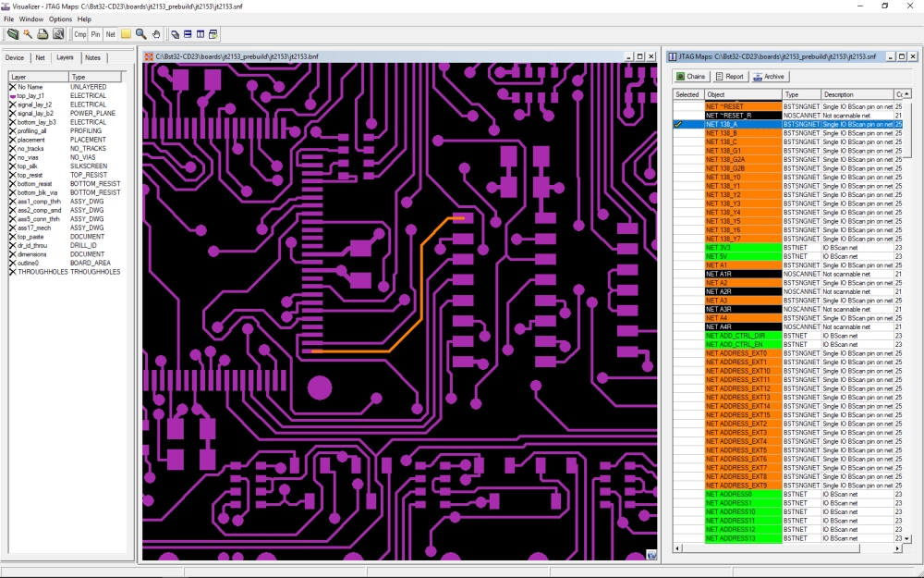This screenshot has height=578, width=924.
Task: Toggle the THROUGHHOLES layer on or off
Action: (x=12, y=271)
